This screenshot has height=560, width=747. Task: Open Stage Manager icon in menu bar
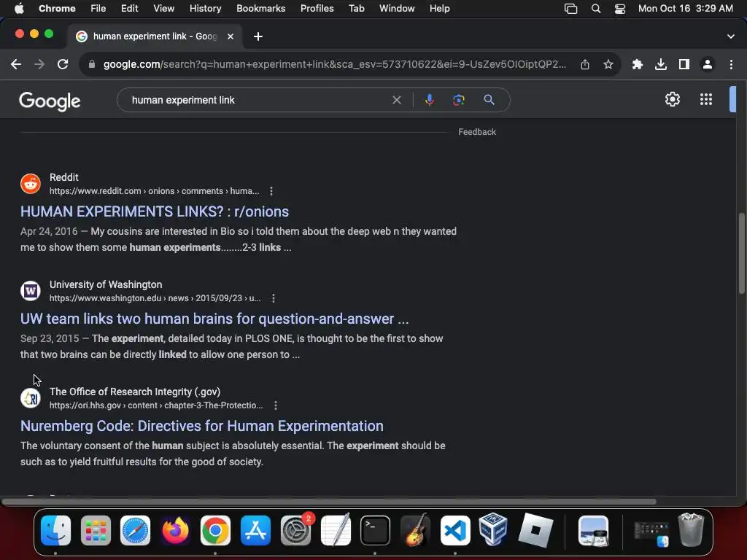coord(570,9)
